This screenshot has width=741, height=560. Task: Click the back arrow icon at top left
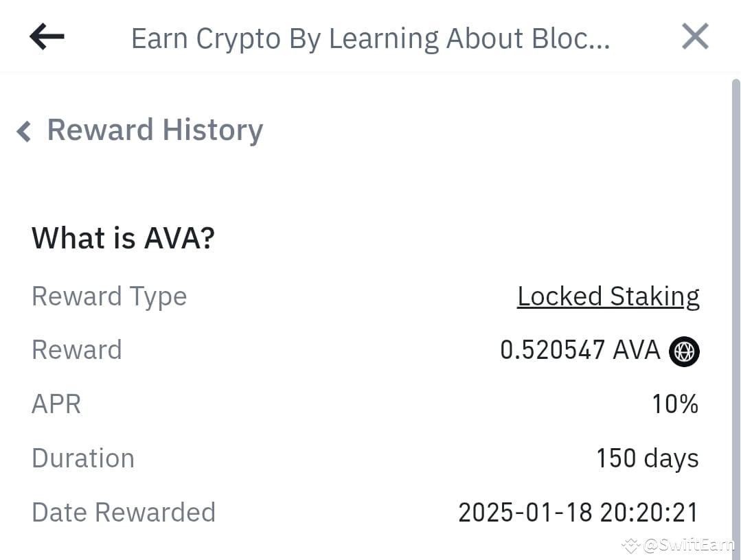pos(46,36)
